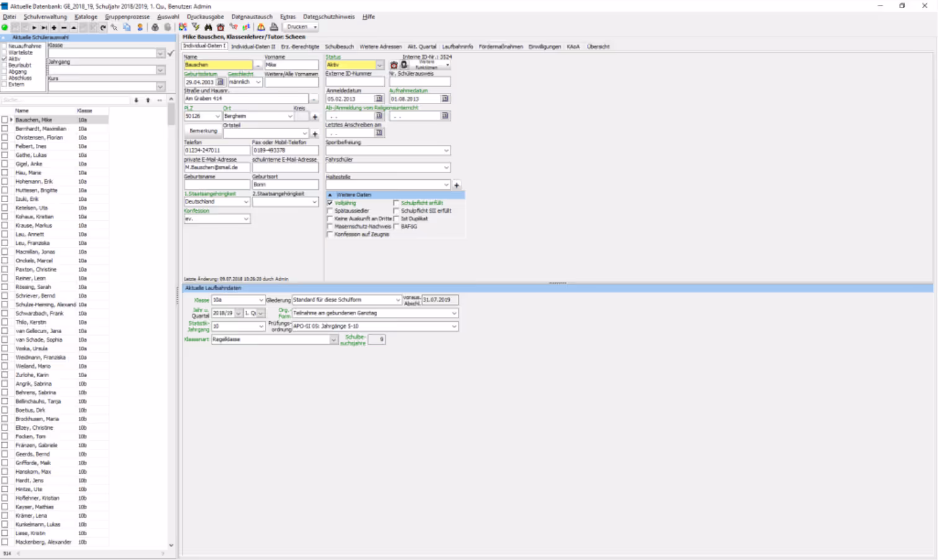938x560 pixels.
Task: Toggle Warteliste filter checkbox
Action: click(4, 52)
